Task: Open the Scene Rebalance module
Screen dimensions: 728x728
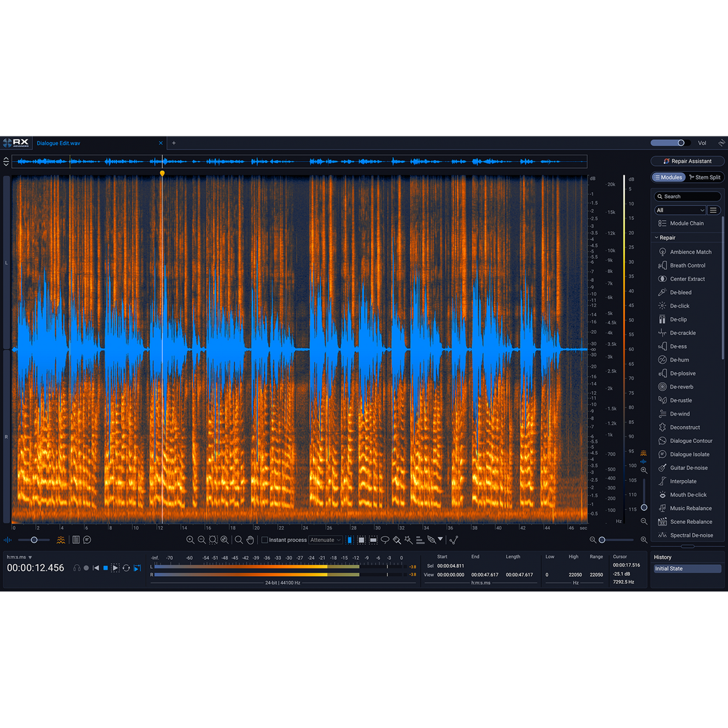Action: [686, 522]
